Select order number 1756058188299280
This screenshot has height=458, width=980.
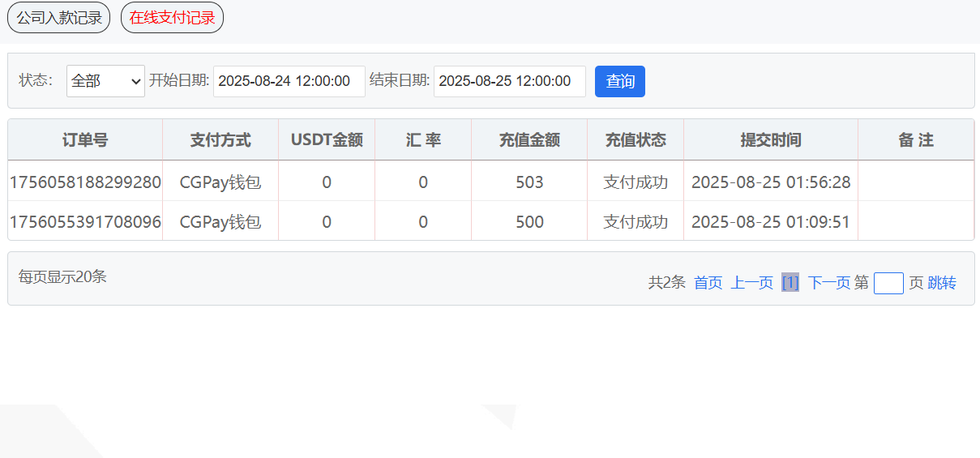tap(85, 182)
